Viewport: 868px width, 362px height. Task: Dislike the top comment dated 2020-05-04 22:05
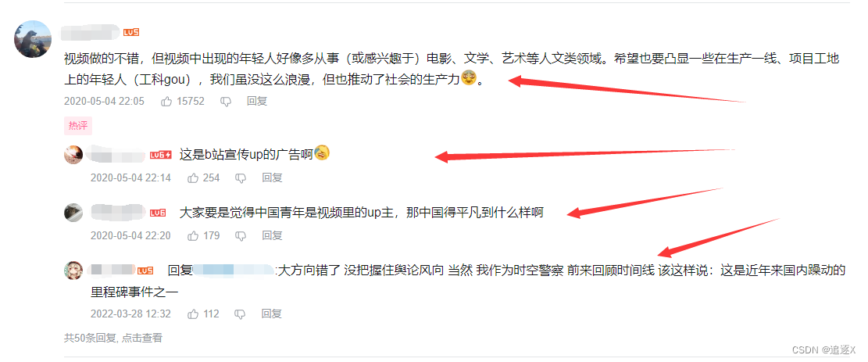click(x=226, y=102)
